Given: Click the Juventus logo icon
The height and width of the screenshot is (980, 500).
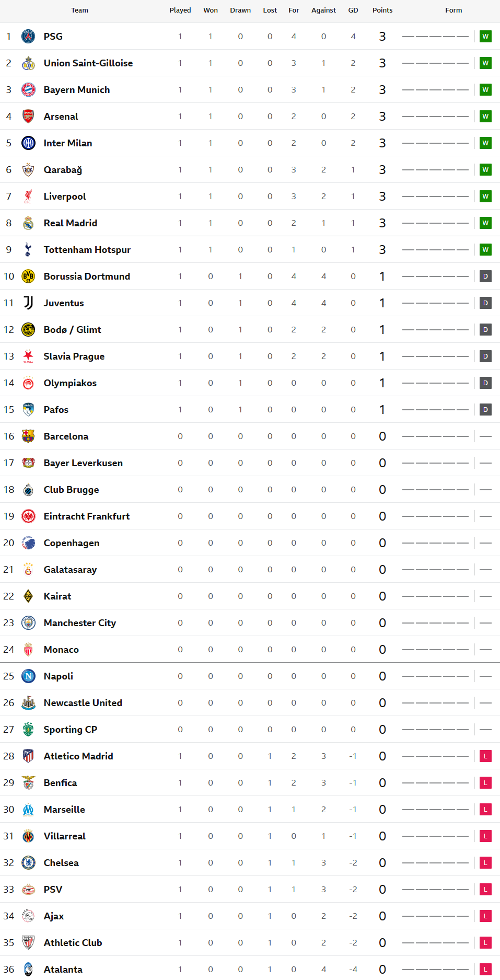Looking at the screenshot, I should tap(28, 303).
